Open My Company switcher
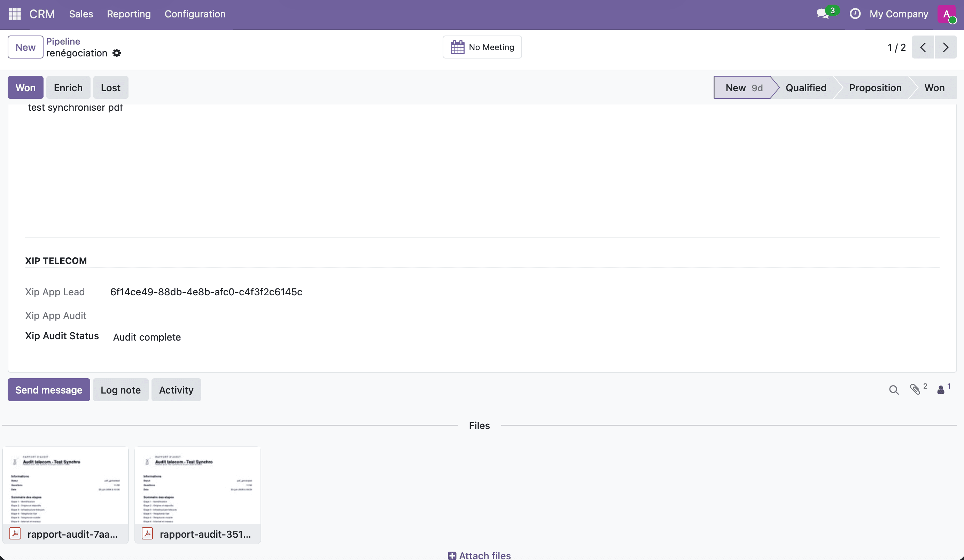Image resolution: width=964 pixels, height=560 pixels. (x=899, y=14)
